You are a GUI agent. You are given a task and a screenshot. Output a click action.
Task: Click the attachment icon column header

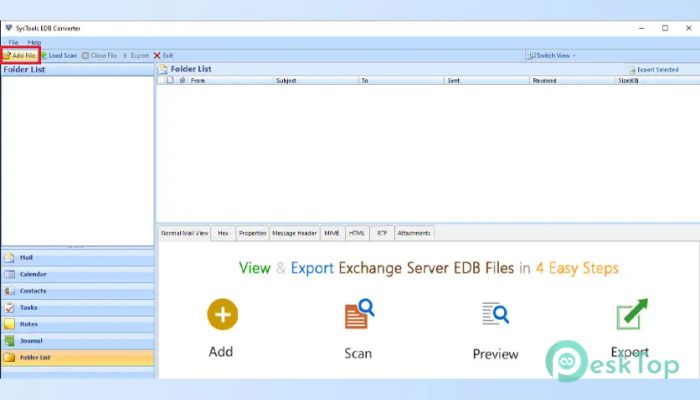pos(182,80)
